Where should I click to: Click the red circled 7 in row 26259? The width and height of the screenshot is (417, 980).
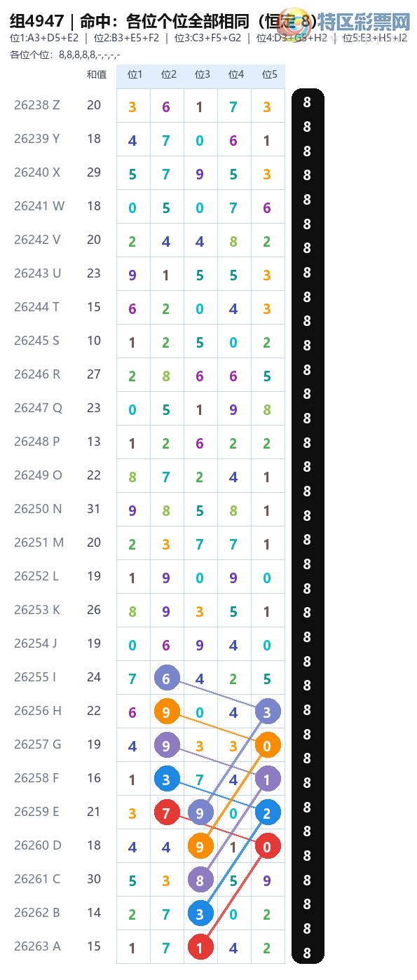(166, 813)
